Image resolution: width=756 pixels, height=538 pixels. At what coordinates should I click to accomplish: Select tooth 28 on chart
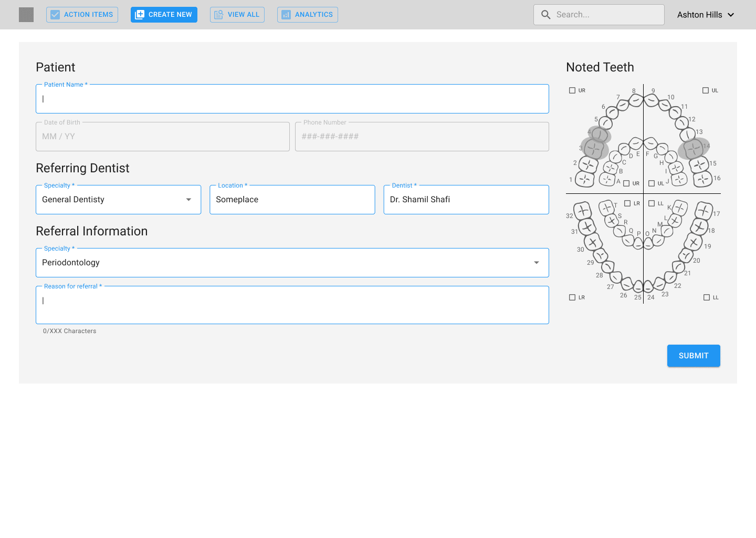pos(608,267)
